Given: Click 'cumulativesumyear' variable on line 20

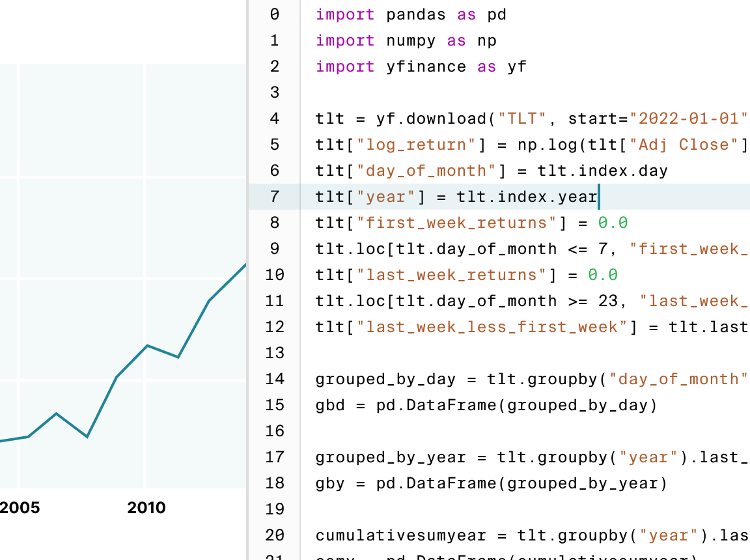Looking at the screenshot, I should click(401, 535).
